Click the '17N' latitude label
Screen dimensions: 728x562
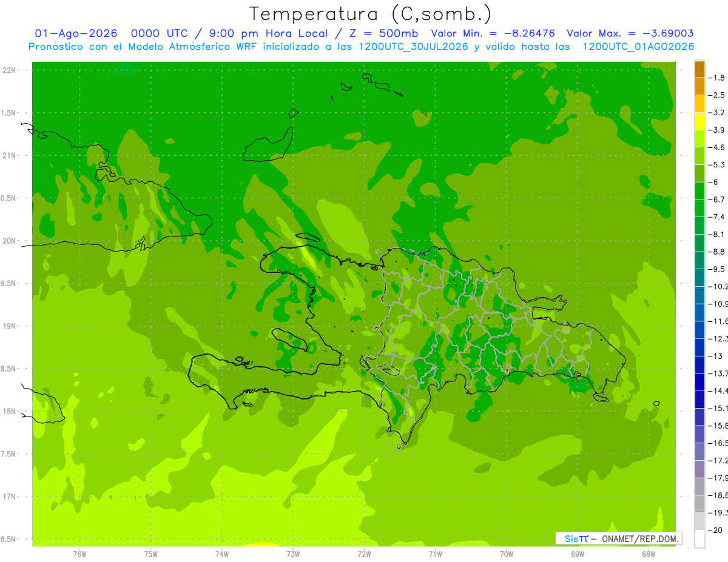tap(9, 497)
